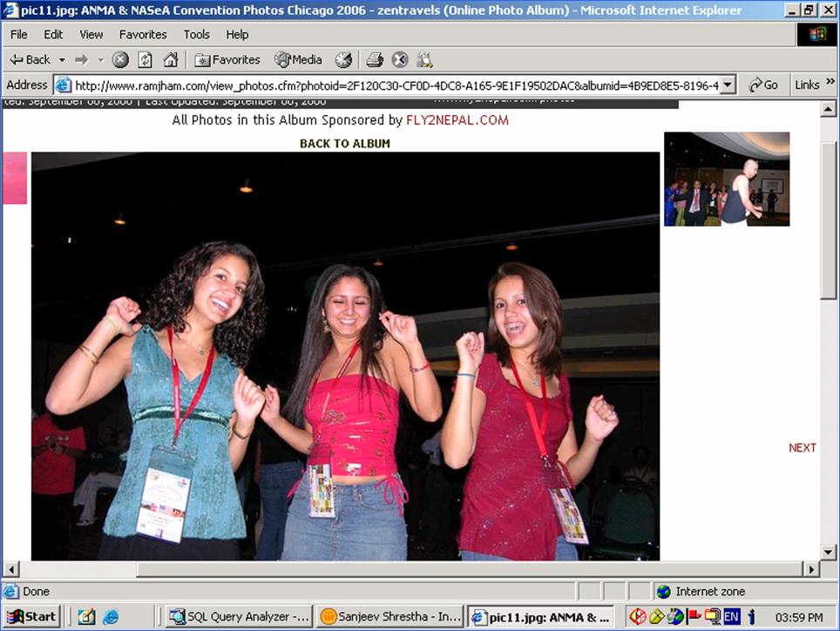This screenshot has height=631, width=840.
Task: Open the History toolbar icon
Action: (344, 59)
